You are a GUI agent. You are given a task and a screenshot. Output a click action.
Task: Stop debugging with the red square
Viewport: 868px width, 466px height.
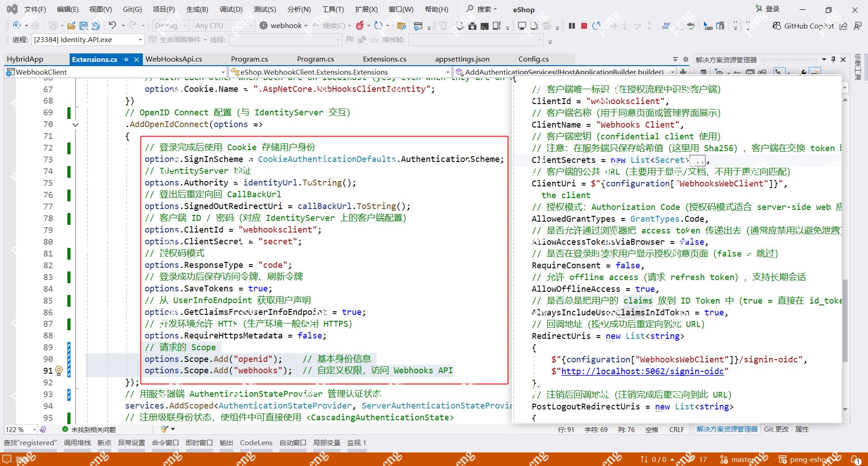pyautogui.click(x=584, y=26)
